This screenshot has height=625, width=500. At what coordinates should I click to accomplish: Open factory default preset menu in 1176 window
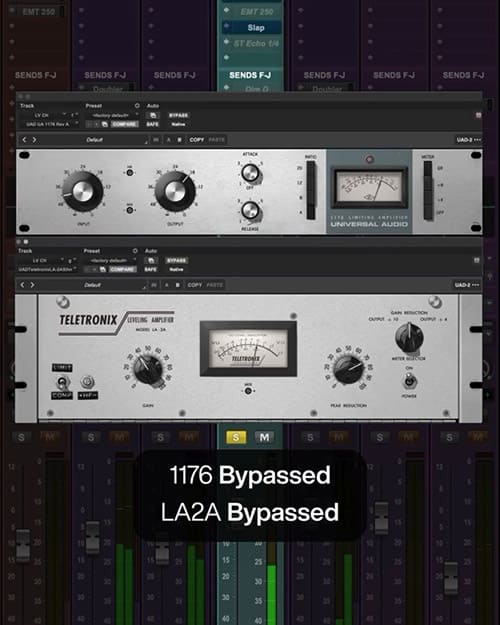(113, 115)
